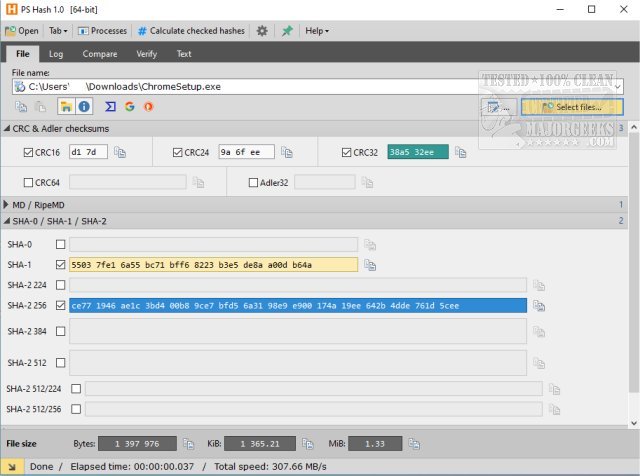
Task: Enable the SHA-2 512 checkbox
Action: pos(60,363)
